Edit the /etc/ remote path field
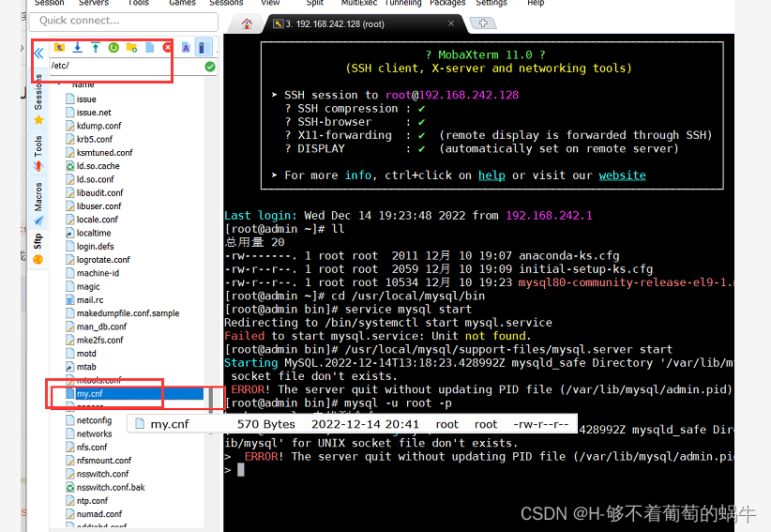This screenshot has height=532, width=771. (126, 66)
